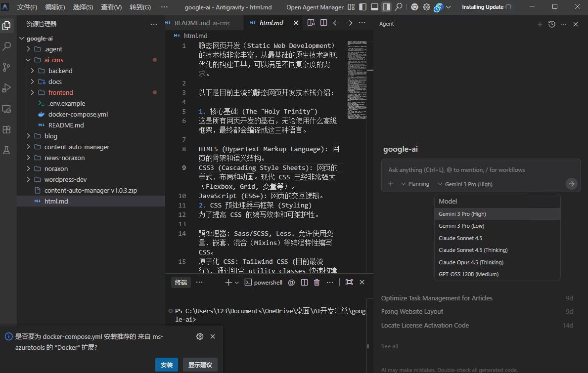Select Claude Sonnet 4.5 from model list
Screen dimensions: 588x373
click(460, 238)
